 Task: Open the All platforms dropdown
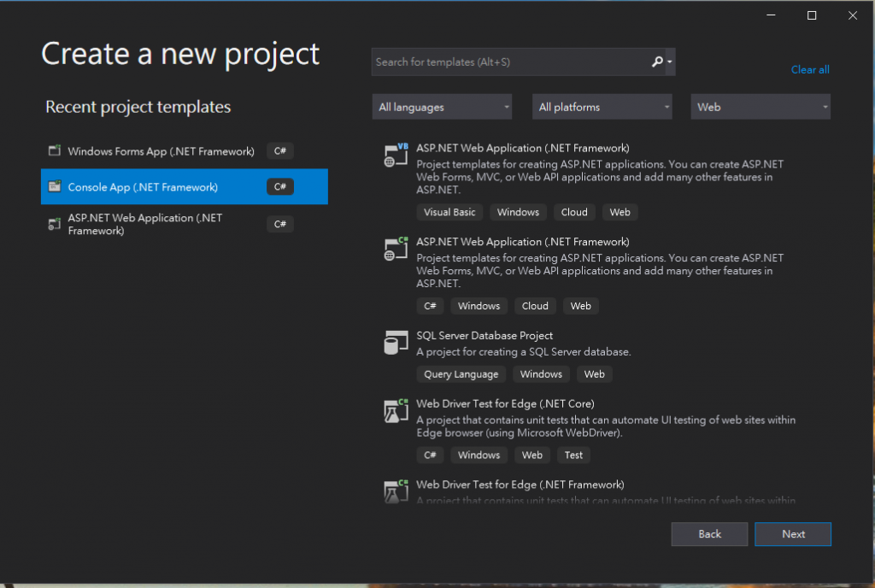602,107
